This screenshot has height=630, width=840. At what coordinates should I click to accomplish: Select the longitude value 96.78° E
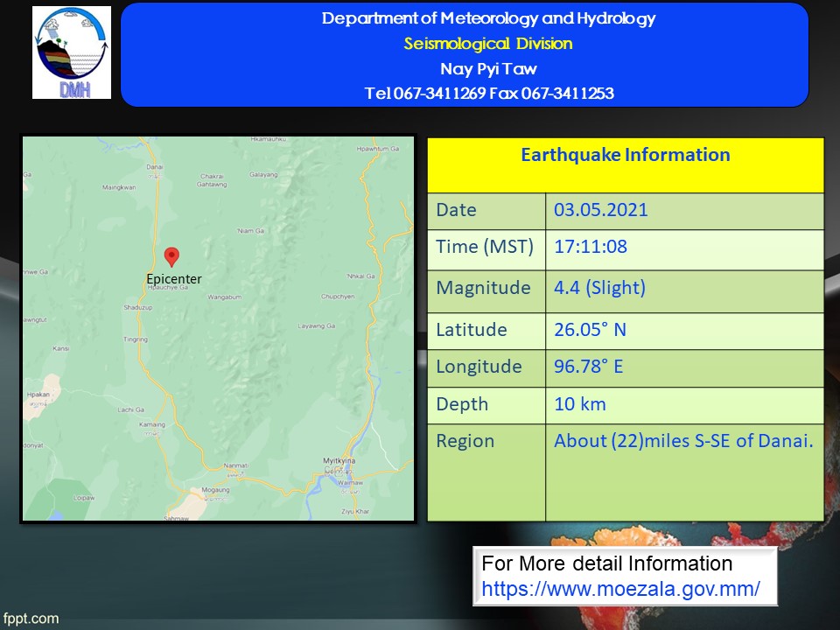pyautogui.click(x=588, y=367)
